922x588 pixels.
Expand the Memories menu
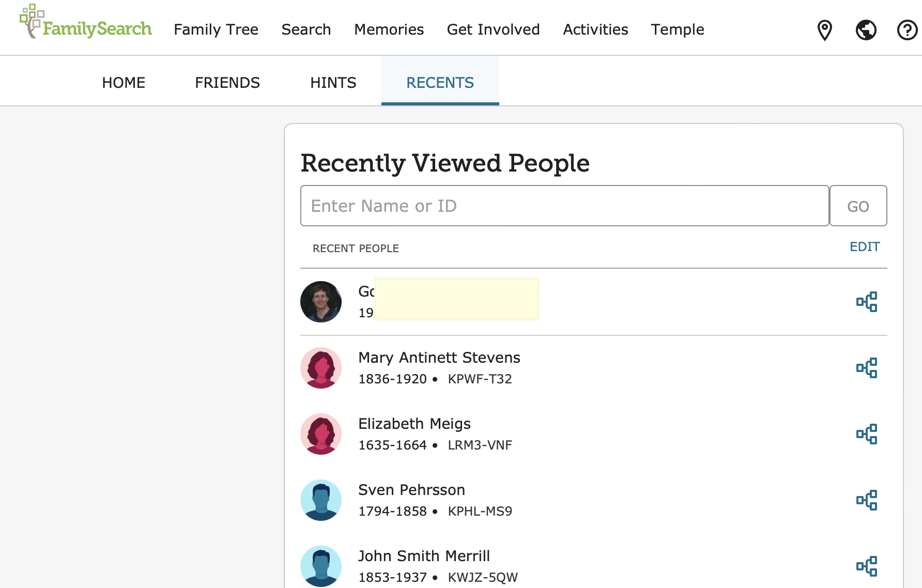point(389,29)
